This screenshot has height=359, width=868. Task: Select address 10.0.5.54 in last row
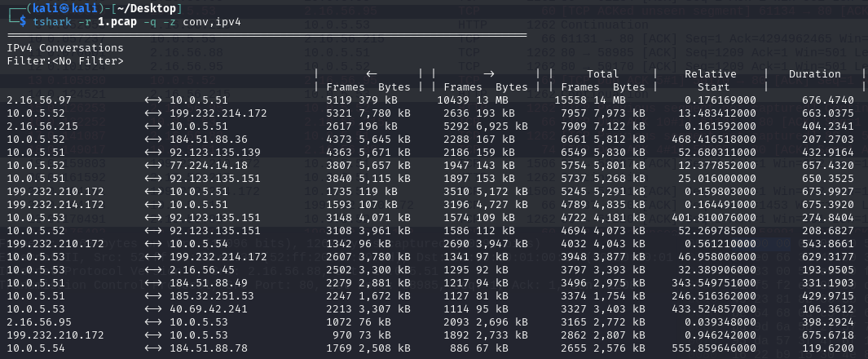point(36,348)
